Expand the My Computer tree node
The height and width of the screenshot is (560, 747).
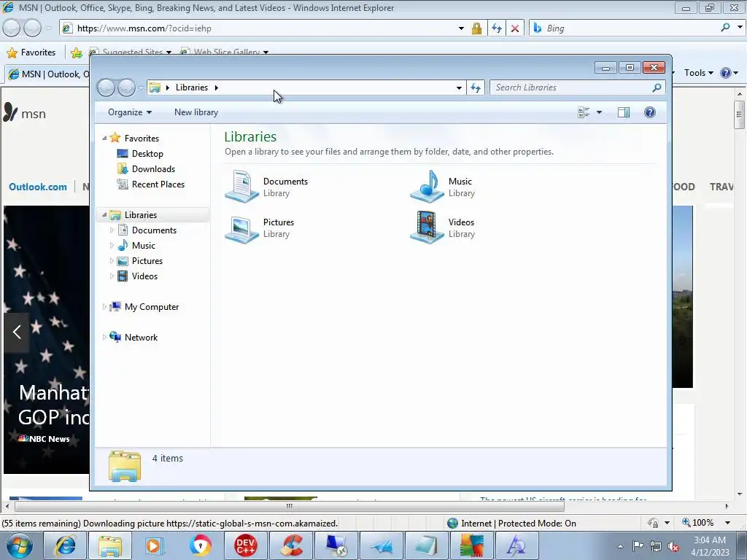[105, 307]
